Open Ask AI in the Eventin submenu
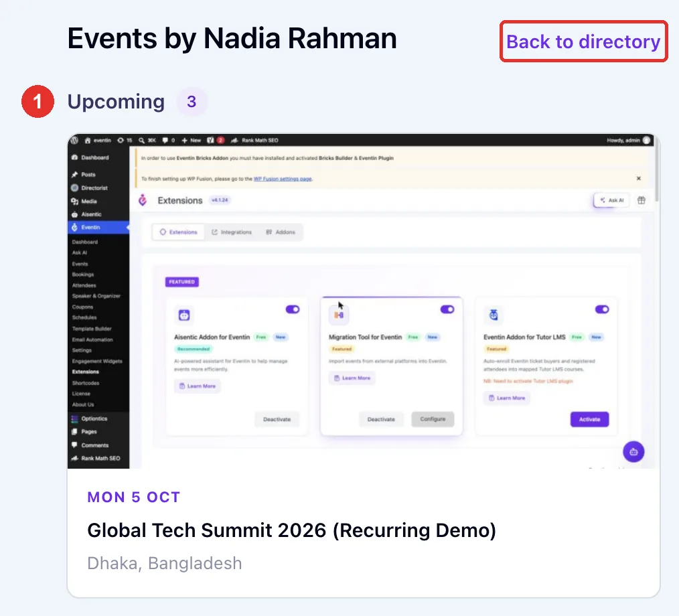 [x=80, y=253]
